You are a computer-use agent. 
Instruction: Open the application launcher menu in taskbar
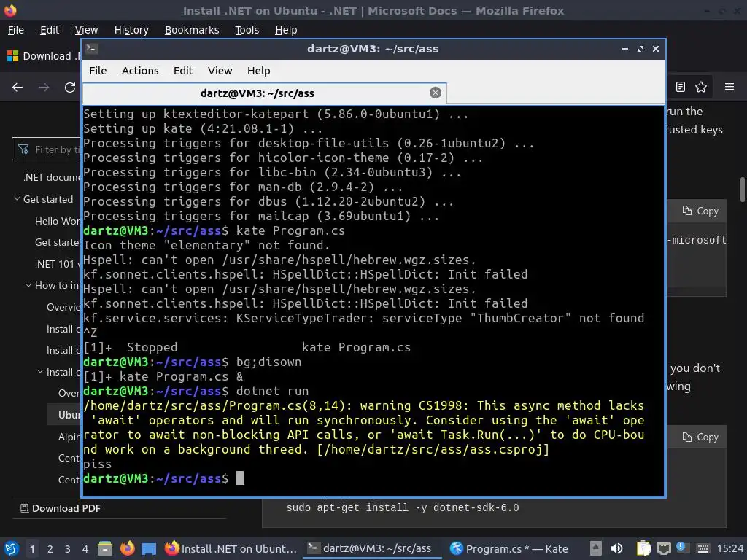(12, 548)
